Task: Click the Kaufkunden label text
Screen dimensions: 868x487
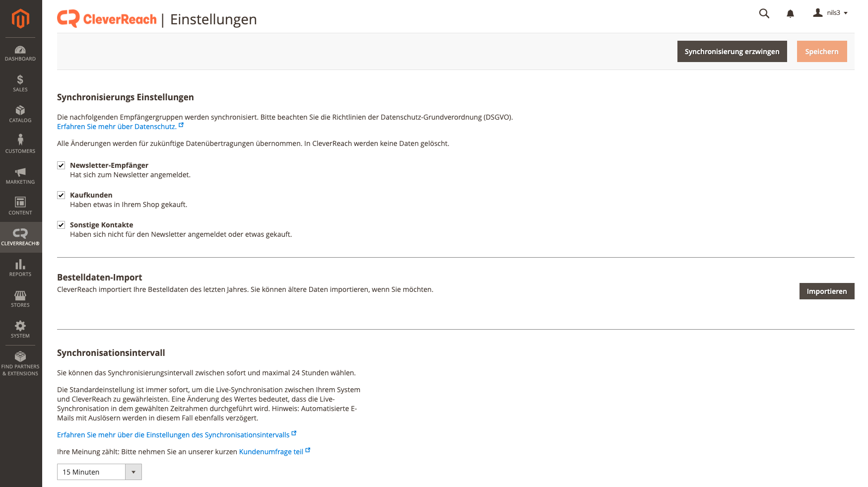Action: click(x=91, y=195)
